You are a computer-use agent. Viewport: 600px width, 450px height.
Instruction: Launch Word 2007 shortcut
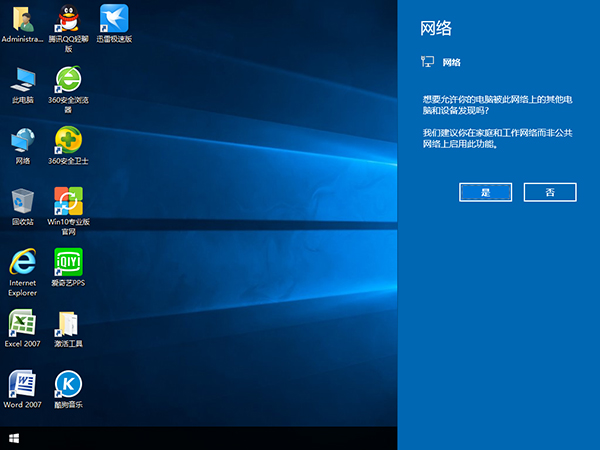tap(22, 384)
